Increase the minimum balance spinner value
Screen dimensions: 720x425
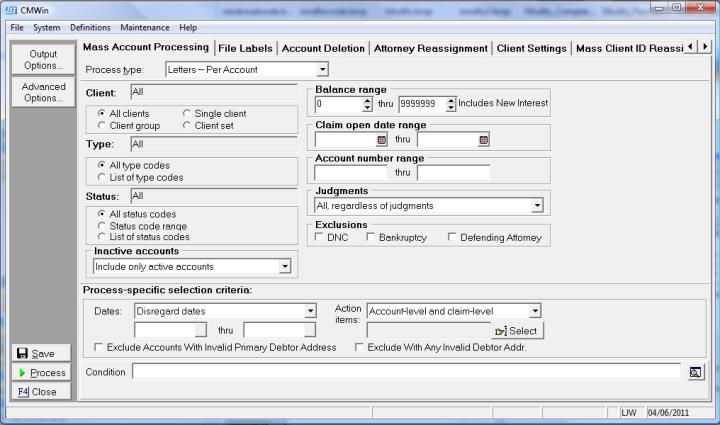[x=367, y=99]
